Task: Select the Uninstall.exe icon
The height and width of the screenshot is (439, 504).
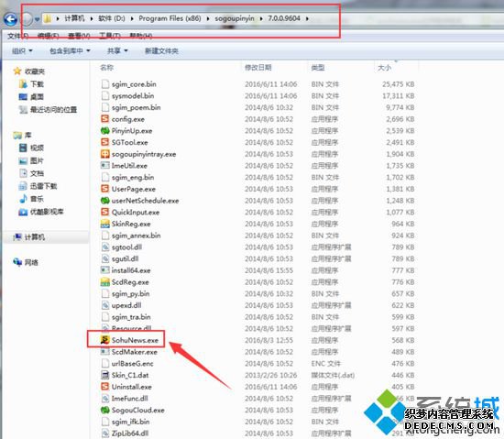Action: [104, 386]
